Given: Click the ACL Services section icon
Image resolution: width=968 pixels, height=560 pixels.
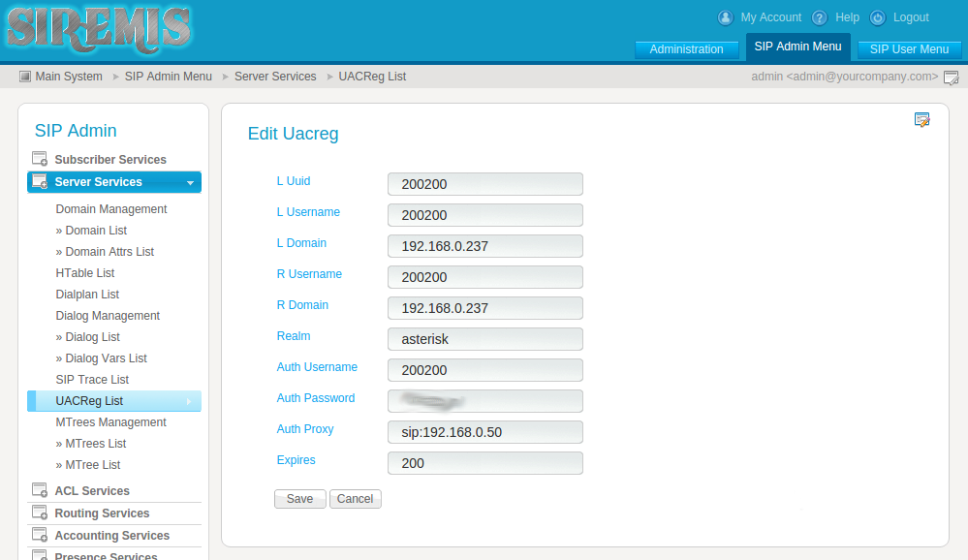Looking at the screenshot, I should pos(40,490).
